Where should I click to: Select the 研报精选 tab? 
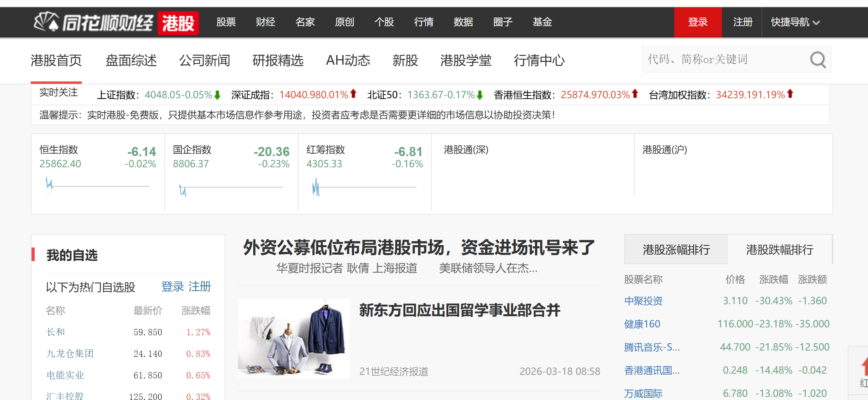(x=278, y=60)
